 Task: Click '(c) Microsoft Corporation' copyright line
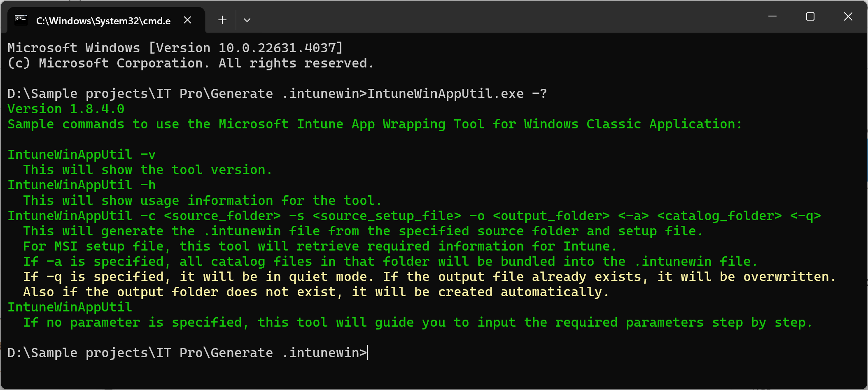click(x=191, y=63)
